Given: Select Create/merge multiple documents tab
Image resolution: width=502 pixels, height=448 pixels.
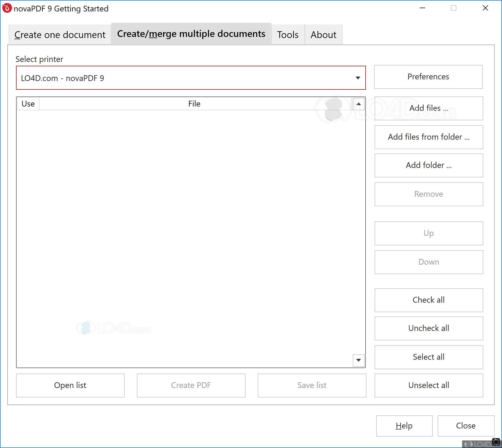Looking at the screenshot, I should coord(191,34).
